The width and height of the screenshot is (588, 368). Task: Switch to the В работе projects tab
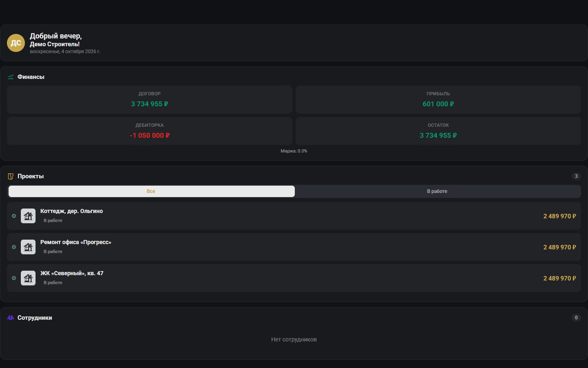(x=437, y=191)
